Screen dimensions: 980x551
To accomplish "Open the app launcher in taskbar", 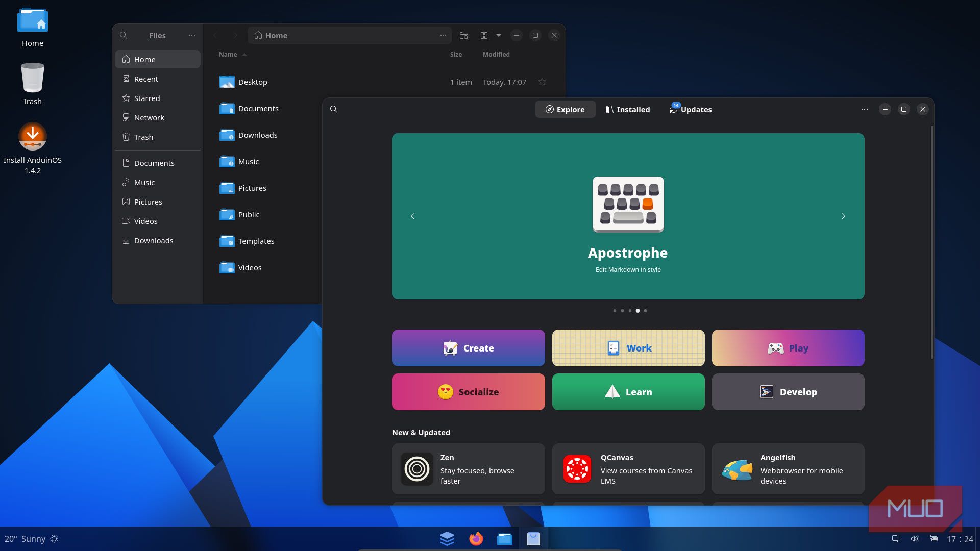I will [x=447, y=539].
